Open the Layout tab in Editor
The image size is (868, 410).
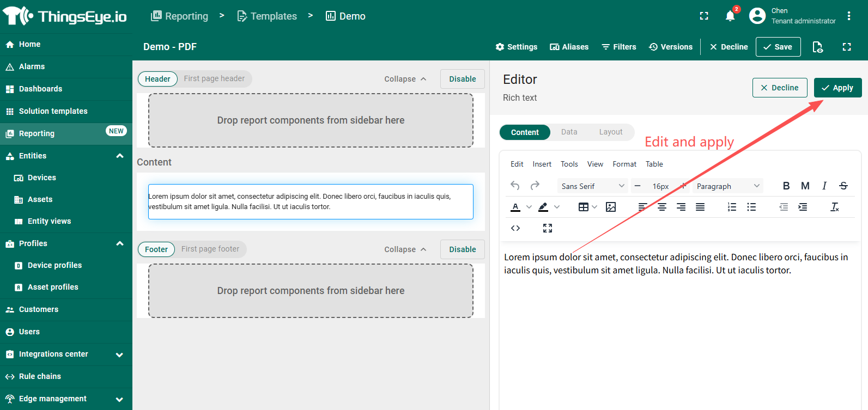[x=610, y=132]
